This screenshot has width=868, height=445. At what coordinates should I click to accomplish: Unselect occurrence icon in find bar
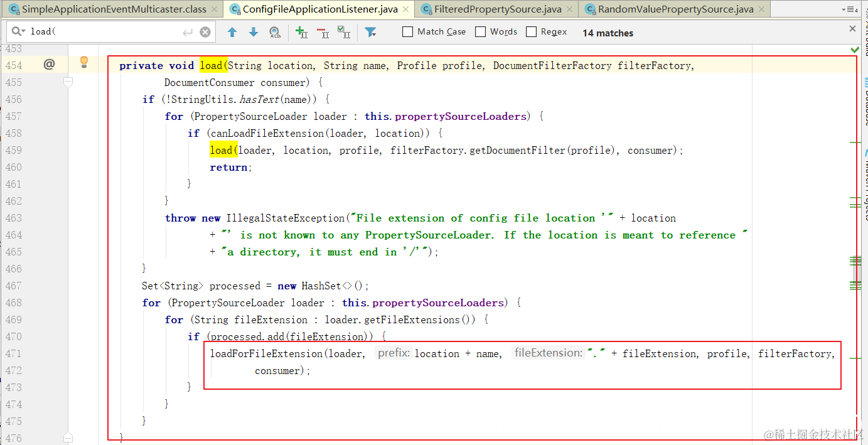[x=323, y=32]
